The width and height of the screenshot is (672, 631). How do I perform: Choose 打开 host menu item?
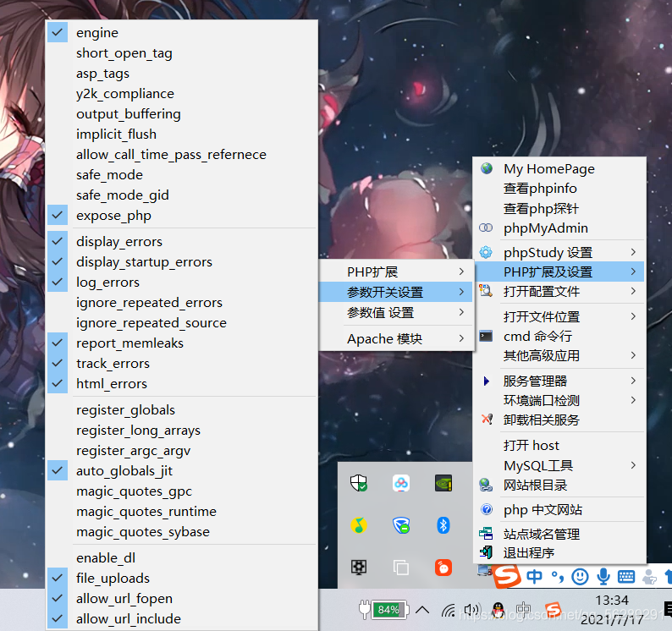click(x=559, y=445)
